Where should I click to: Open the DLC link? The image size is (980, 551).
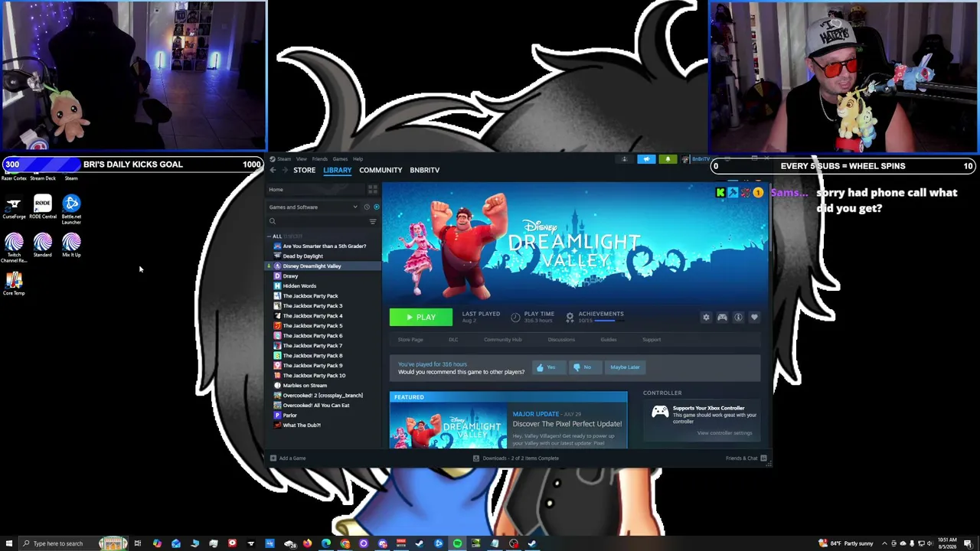pos(453,340)
